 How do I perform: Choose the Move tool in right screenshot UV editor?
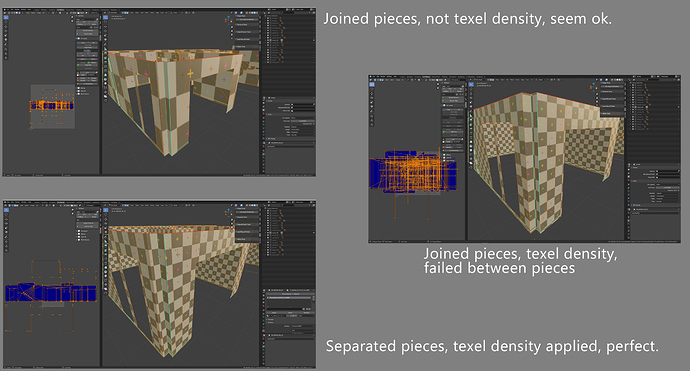[x=372, y=94]
